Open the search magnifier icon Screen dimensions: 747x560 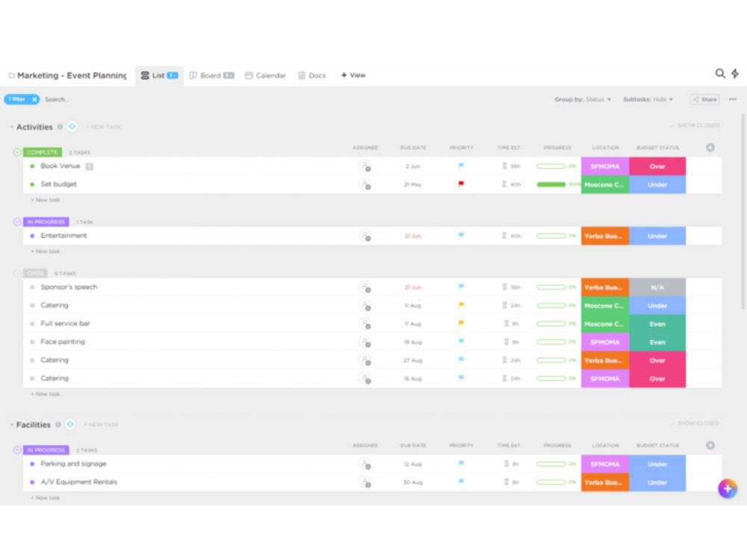720,73
